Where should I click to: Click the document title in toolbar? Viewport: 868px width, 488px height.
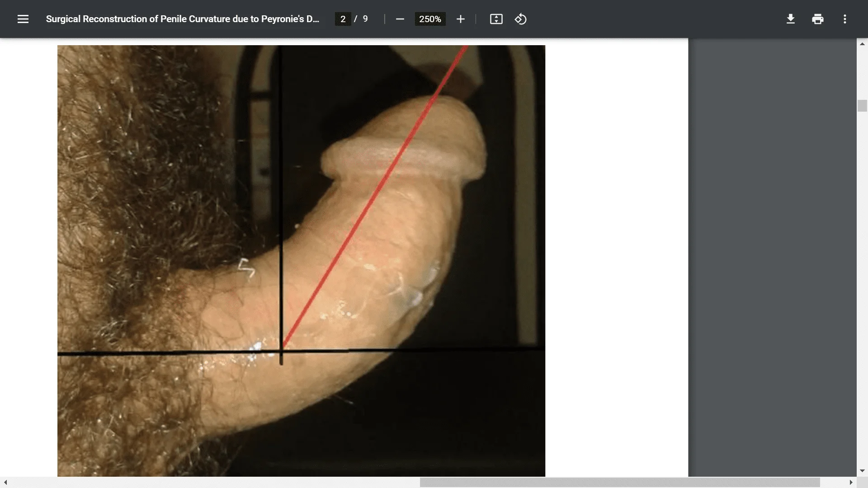pyautogui.click(x=182, y=19)
